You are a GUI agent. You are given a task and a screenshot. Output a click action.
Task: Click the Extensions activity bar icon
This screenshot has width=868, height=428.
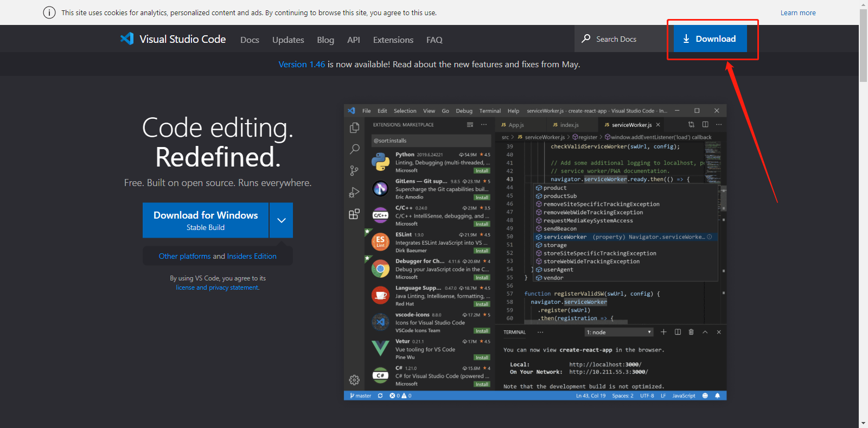pos(354,214)
